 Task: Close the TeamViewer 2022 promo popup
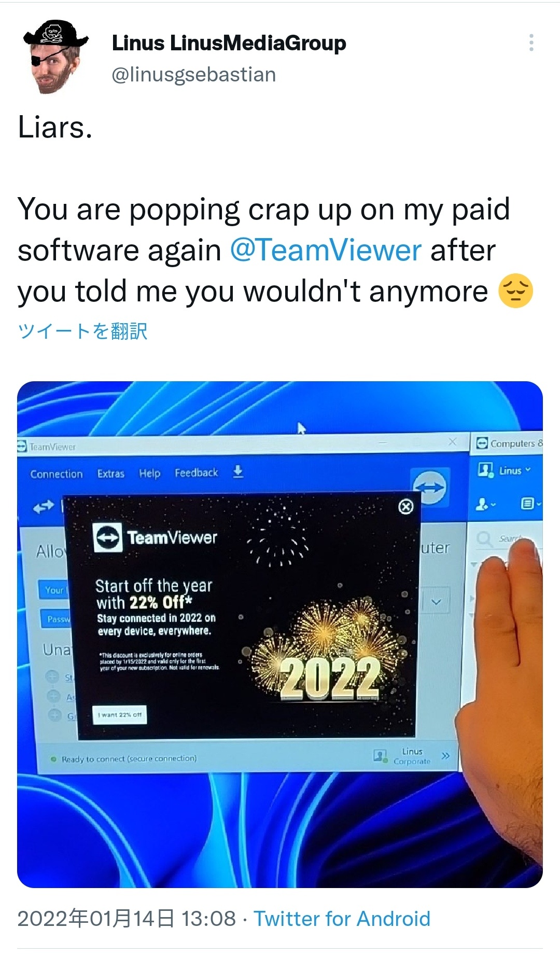pos(405,507)
